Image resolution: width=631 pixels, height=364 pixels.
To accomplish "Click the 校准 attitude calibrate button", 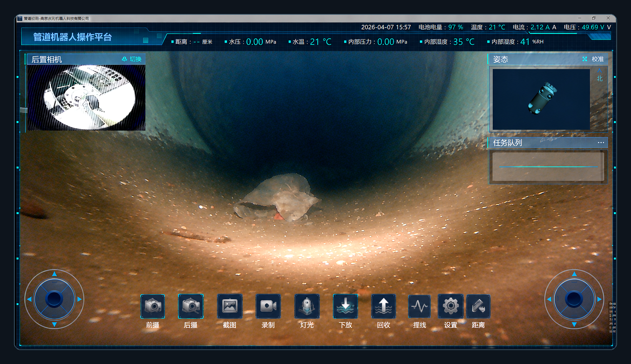I will (593, 59).
